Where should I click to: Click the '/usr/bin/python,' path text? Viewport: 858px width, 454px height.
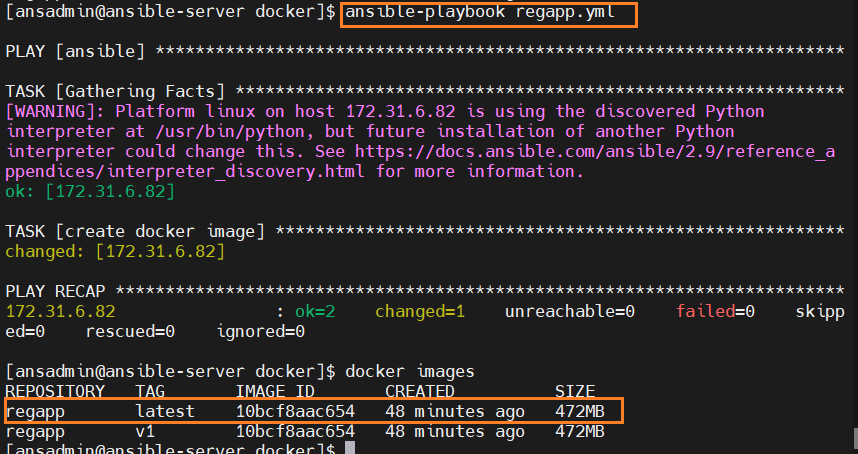click(235, 132)
